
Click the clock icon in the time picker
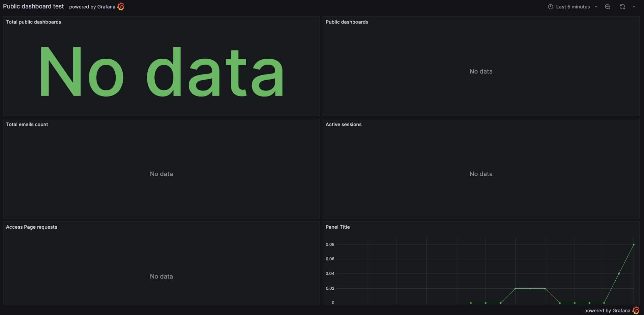(x=550, y=6)
